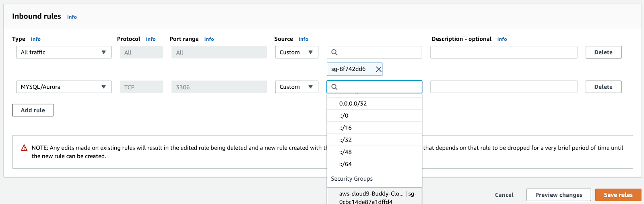
Task: Select ::/16 from the source list
Action: click(374, 128)
